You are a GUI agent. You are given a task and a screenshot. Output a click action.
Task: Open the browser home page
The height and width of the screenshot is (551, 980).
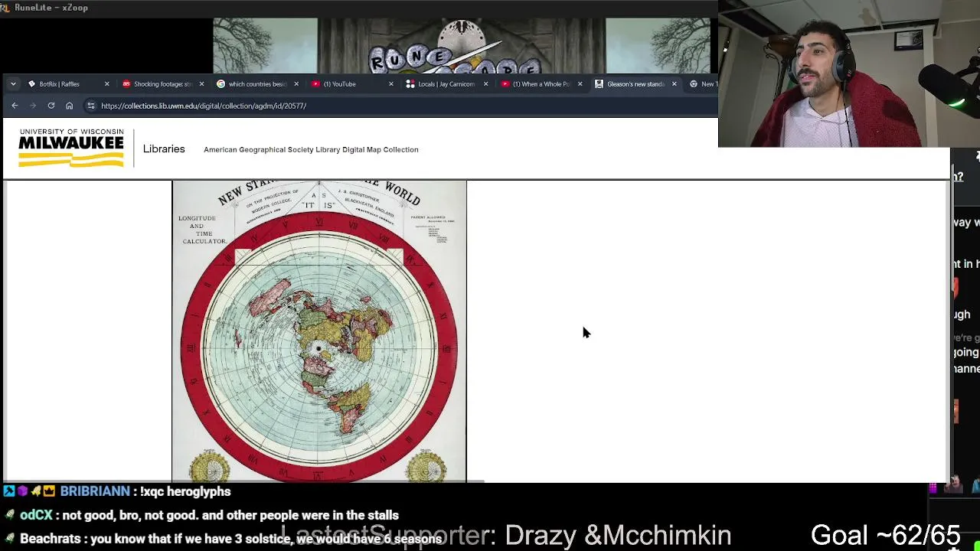pos(70,106)
